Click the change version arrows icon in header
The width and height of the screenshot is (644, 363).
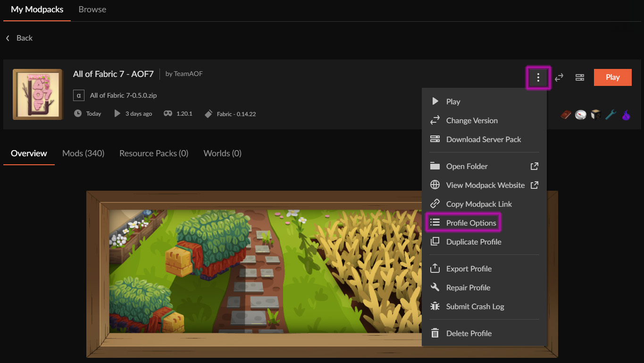coord(559,77)
